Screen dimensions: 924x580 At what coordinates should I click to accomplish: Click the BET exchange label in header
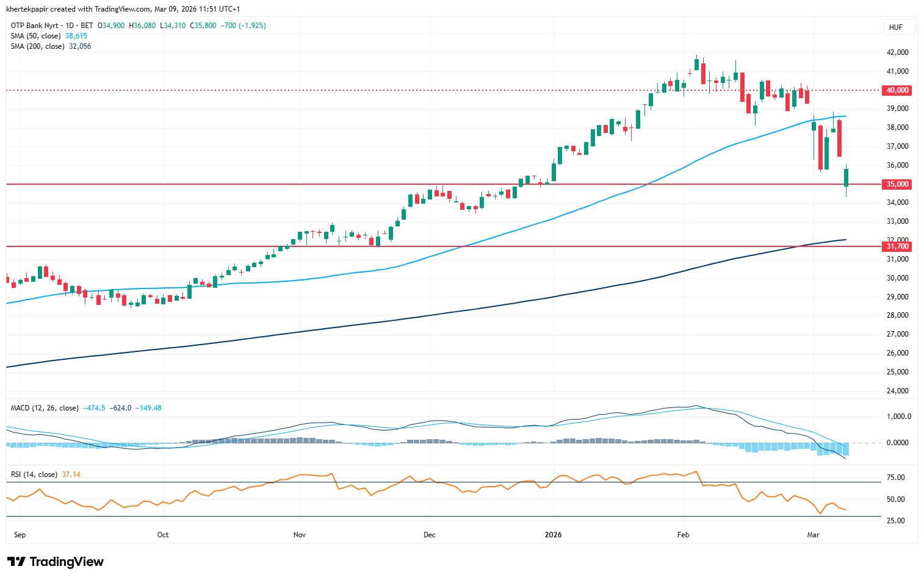[87, 26]
